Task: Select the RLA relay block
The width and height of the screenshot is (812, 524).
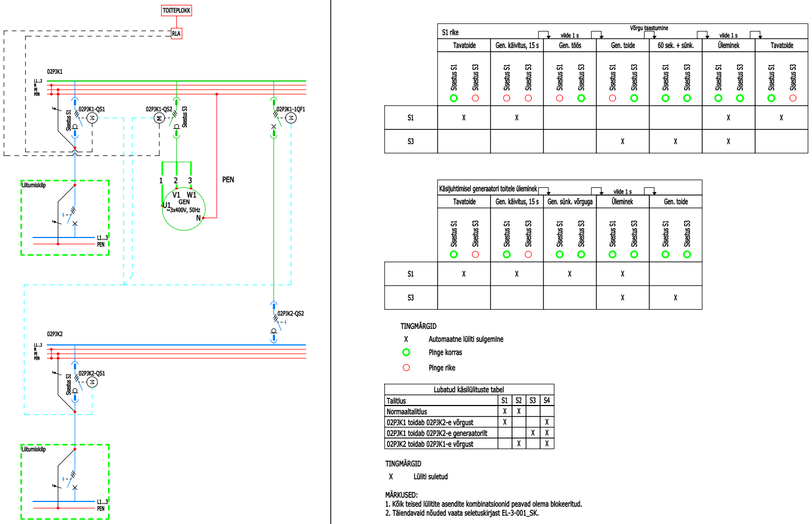Action: point(176,34)
